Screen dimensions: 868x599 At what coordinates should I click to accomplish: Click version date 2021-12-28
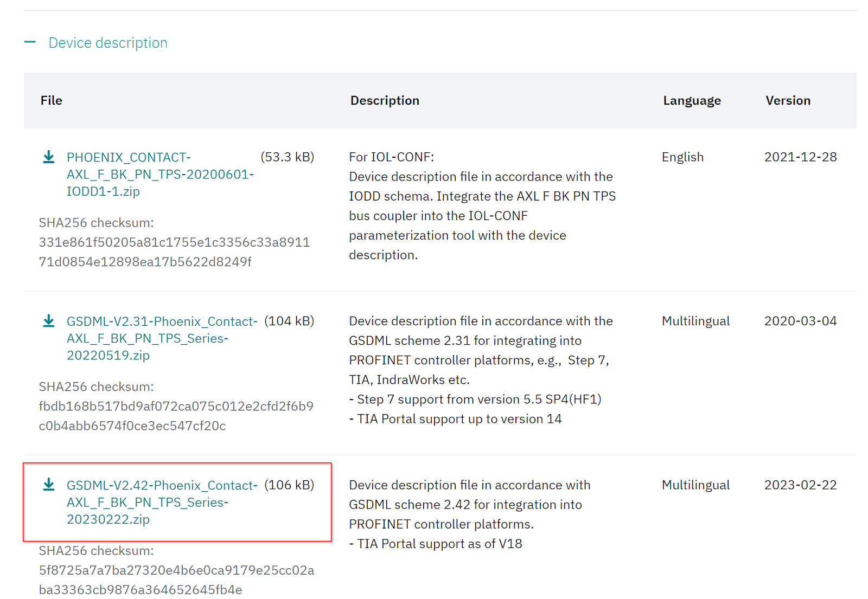(800, 157)
